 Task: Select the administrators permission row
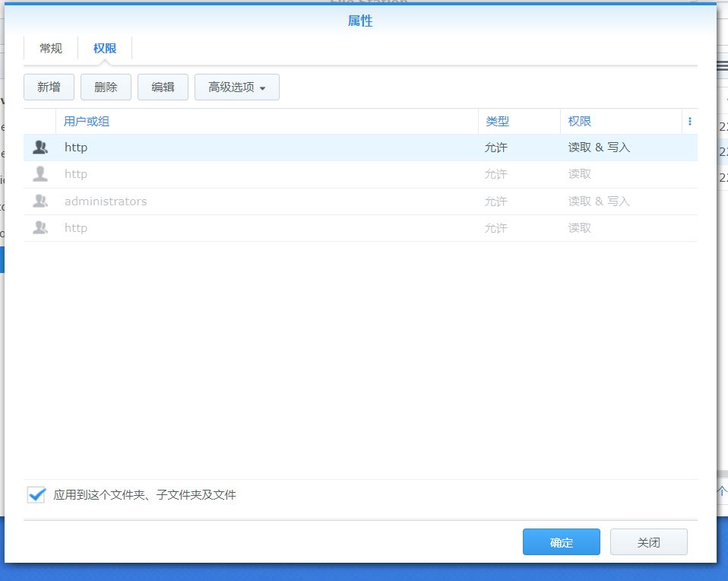228,201
